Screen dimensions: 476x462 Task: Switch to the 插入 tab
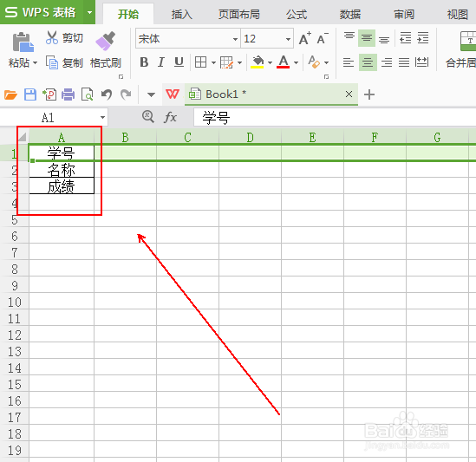point(181,14)
